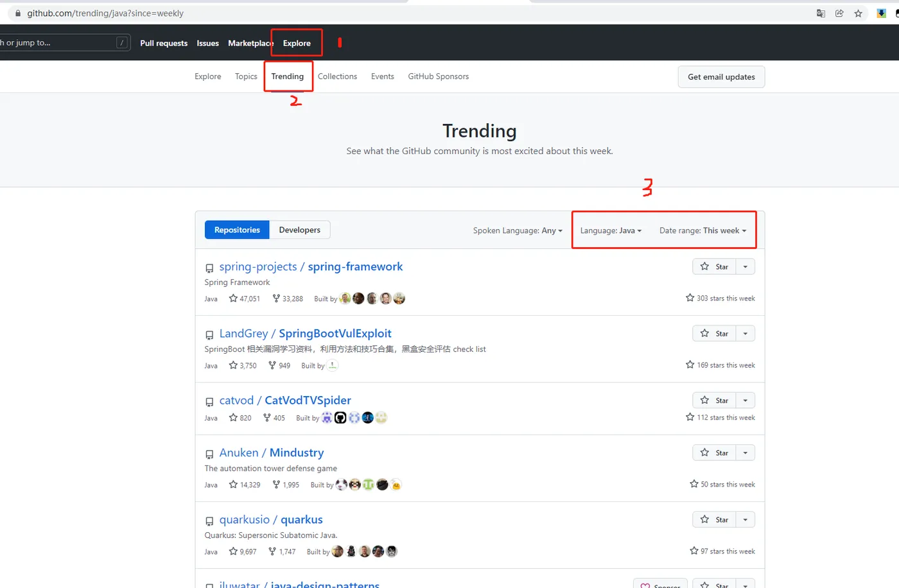Image resolution: width=899 pixels, height=588 pixels.
Task: Select the Topics tab
Action: coord(246,76)
